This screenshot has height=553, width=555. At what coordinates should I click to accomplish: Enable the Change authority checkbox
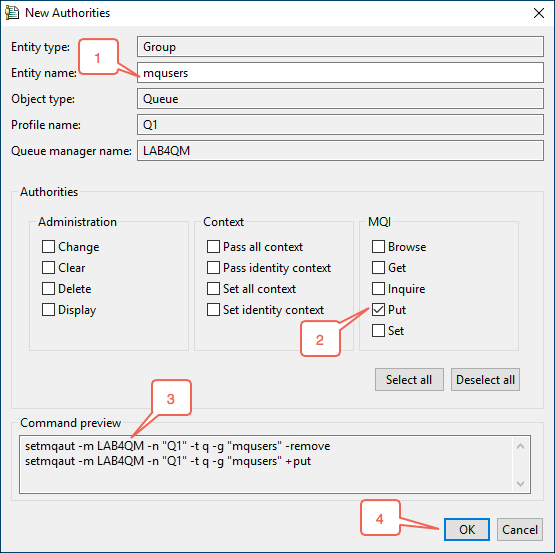point(48,246)
